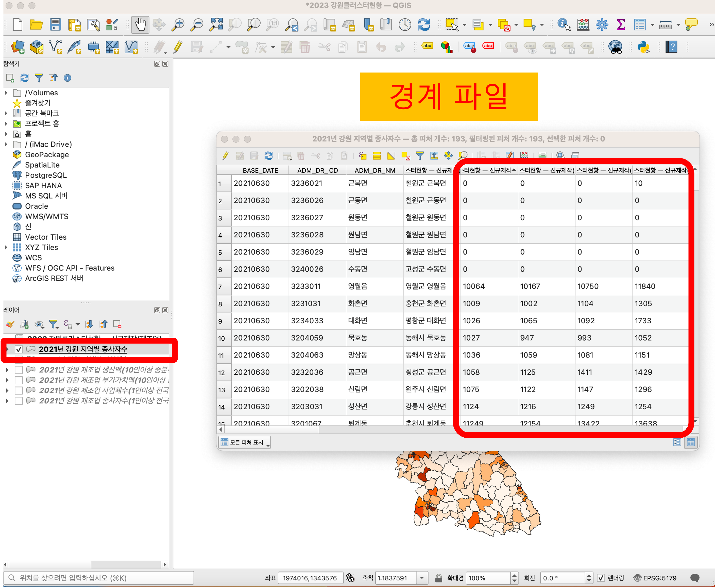Open the 모든 피처 표시 filter dropdown
This screenshot has height=588, width=715.
(x=244, y=442)
